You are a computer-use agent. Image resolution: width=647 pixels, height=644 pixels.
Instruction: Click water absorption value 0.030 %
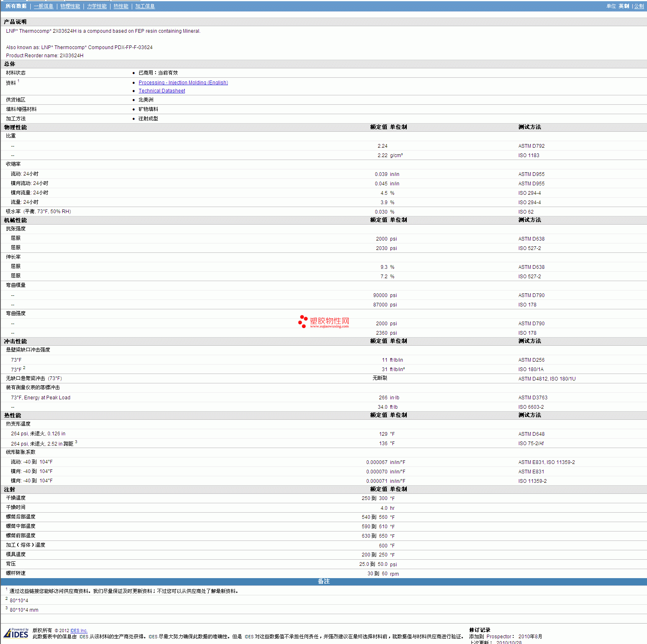point(385,212)
